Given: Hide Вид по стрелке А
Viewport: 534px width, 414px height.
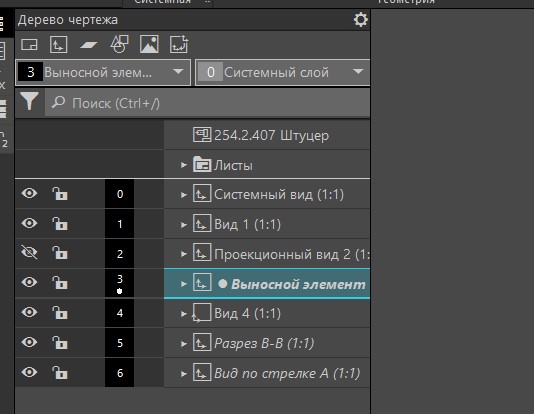Looking at the screenshot, I should coord(29,372).
